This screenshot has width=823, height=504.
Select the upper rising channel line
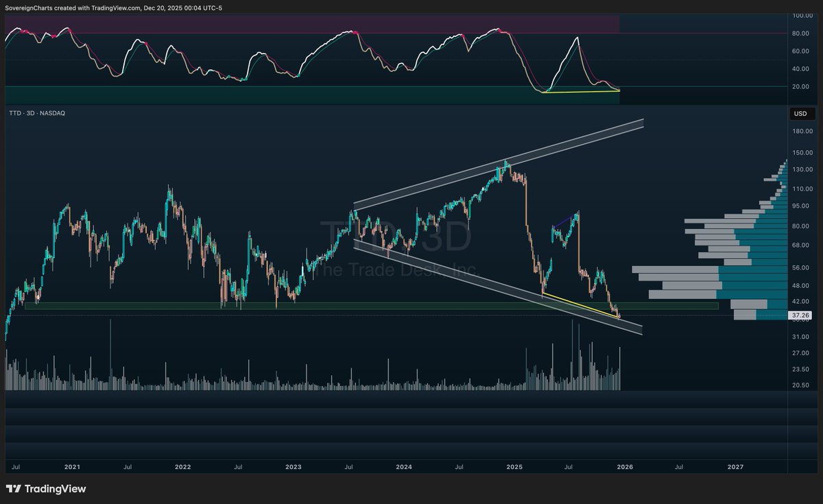[499, 163]
